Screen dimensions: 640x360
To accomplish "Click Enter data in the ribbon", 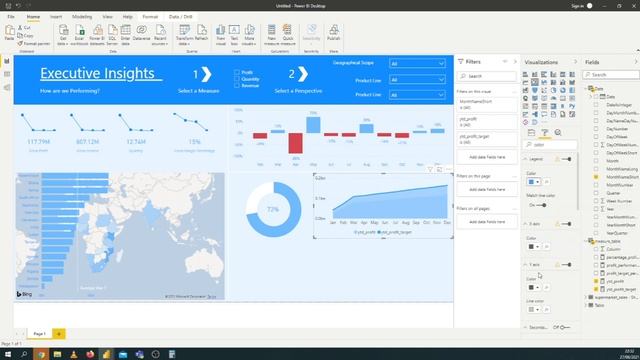I will (126, 34).
